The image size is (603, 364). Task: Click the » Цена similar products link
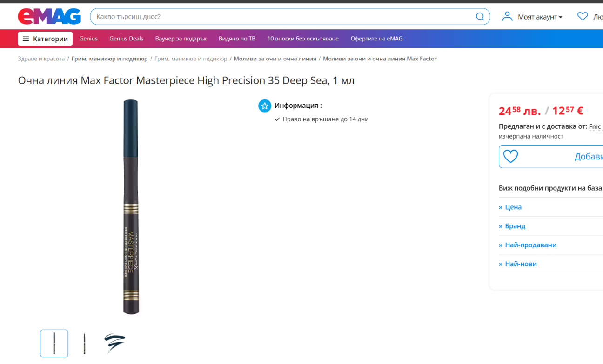510,207
